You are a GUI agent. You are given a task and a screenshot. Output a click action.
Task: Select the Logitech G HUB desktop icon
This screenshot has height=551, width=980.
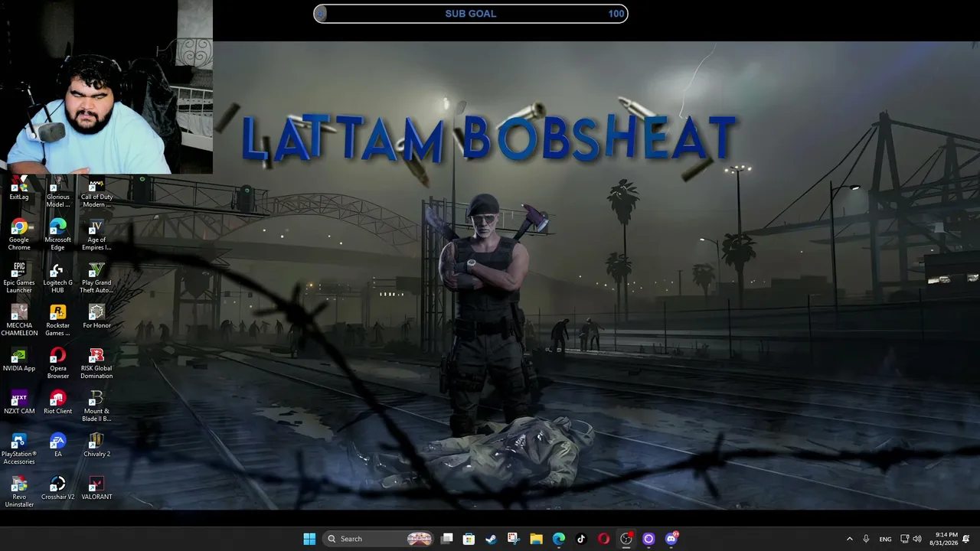pyautogui.click(x=57, y=278)
